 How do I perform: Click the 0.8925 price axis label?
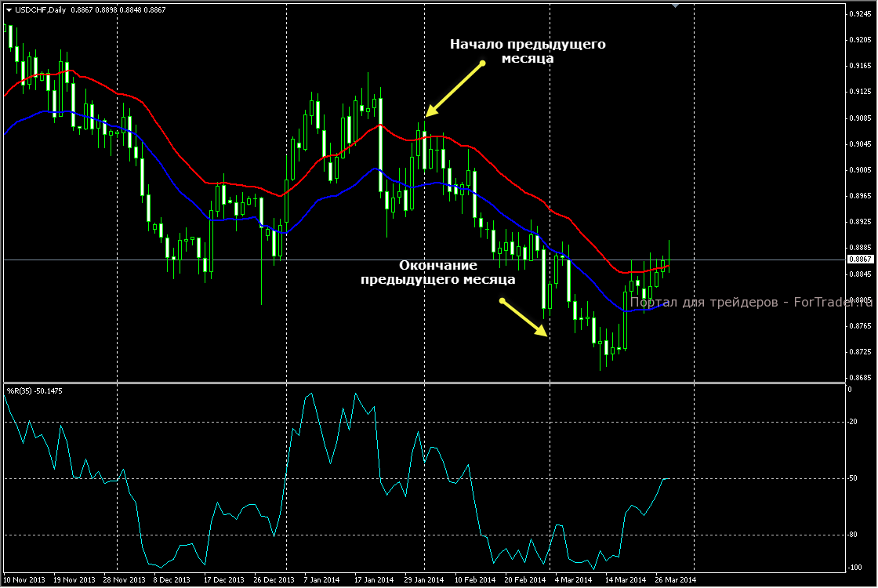pos(861,222)
